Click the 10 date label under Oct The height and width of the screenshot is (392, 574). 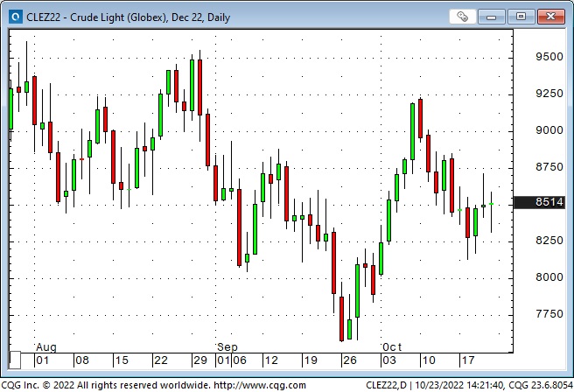[x=429, y=360]
